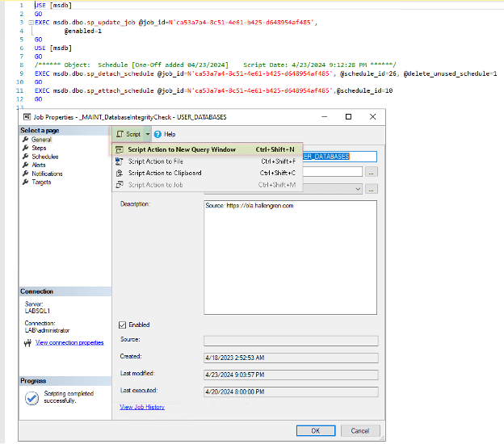Open View connection properties link
Viewport: 504px width, 444px height.
tap(69, 342)
